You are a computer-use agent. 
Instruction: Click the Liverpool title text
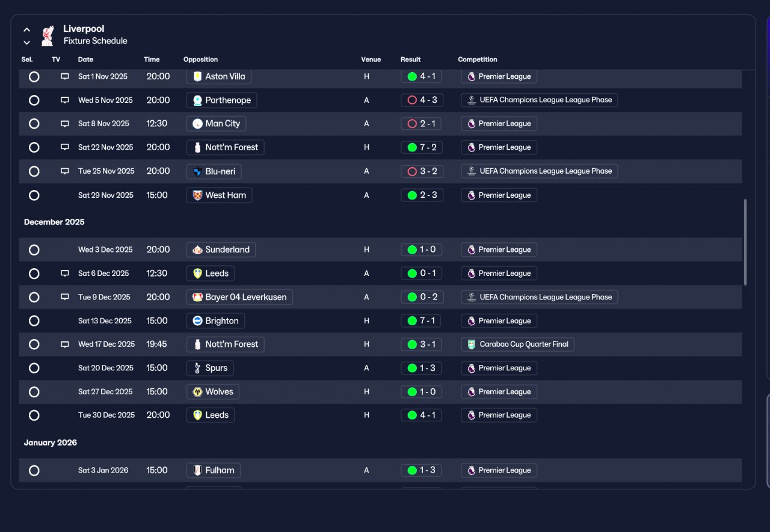[84, 29]
